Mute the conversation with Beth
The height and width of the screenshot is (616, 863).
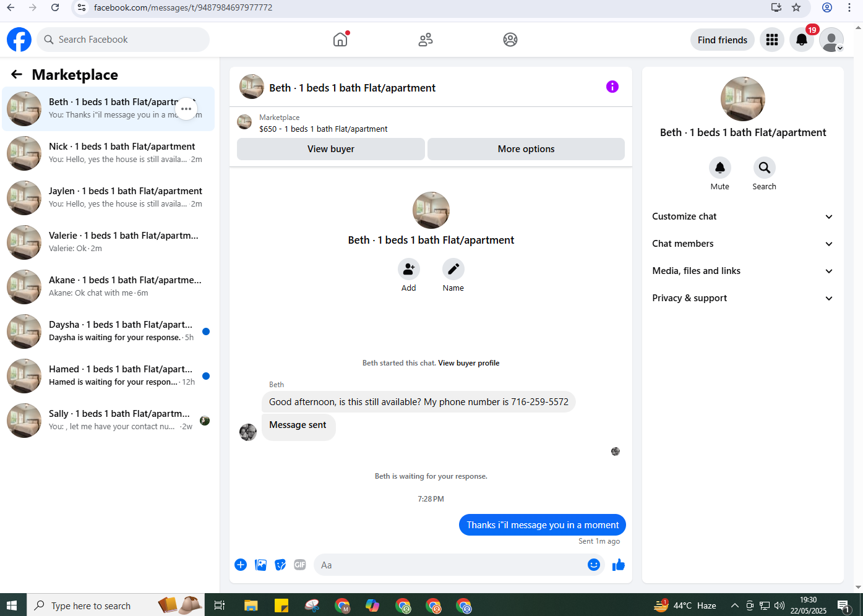pyautogui.click(x=720, y=168)
